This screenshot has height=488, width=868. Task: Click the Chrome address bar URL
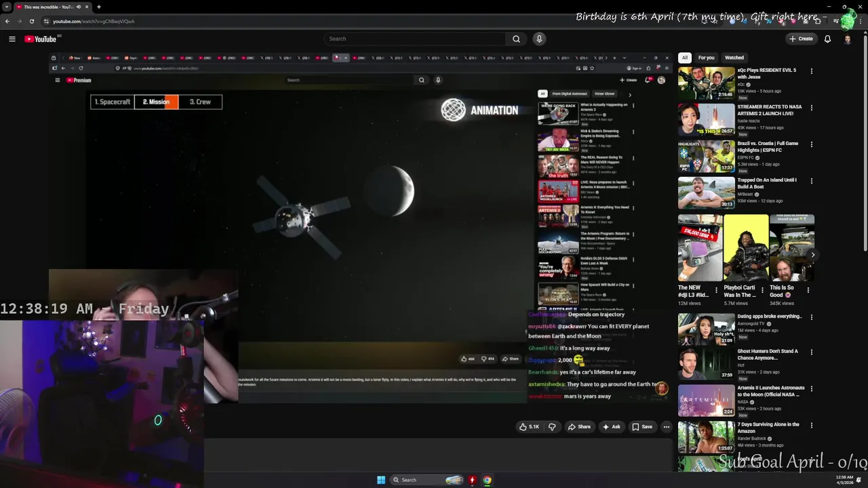click(94, 21)
